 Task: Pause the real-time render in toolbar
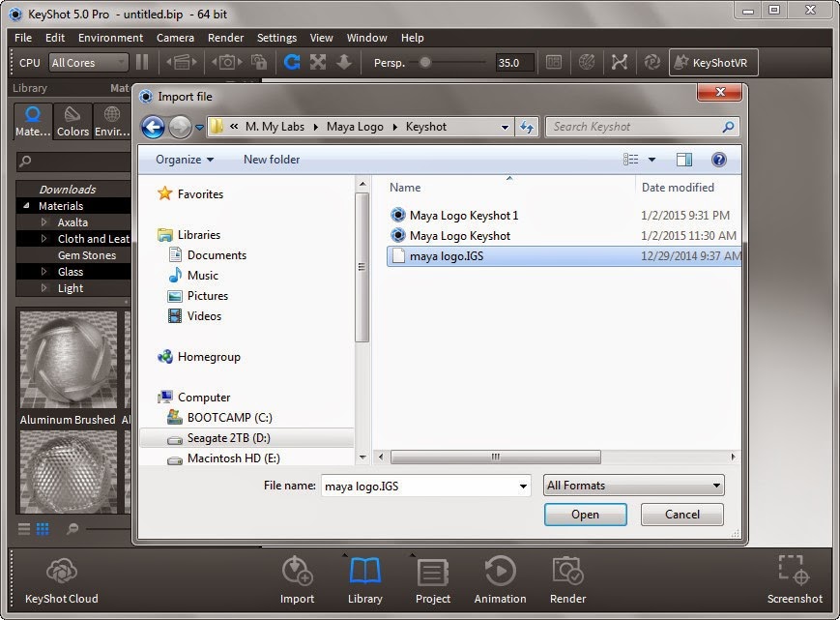tap(142, 63)
